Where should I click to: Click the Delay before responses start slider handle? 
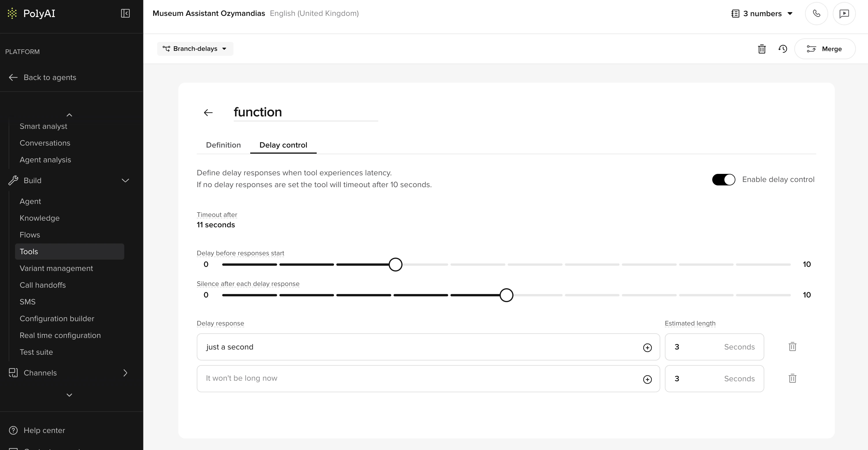(395, 264)
